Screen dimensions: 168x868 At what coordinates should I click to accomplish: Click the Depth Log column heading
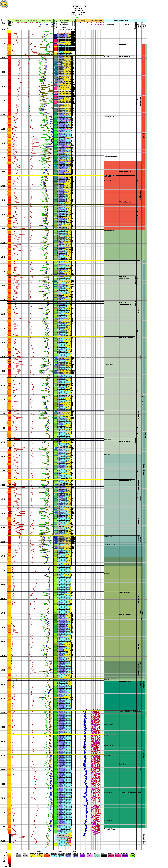coord(4,22)
